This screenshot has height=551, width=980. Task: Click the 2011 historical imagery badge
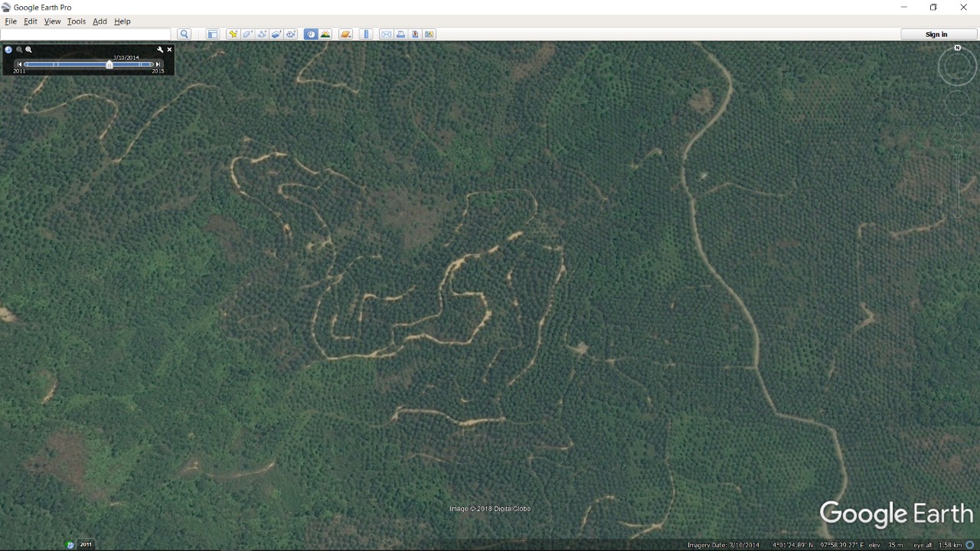(86, 545)
